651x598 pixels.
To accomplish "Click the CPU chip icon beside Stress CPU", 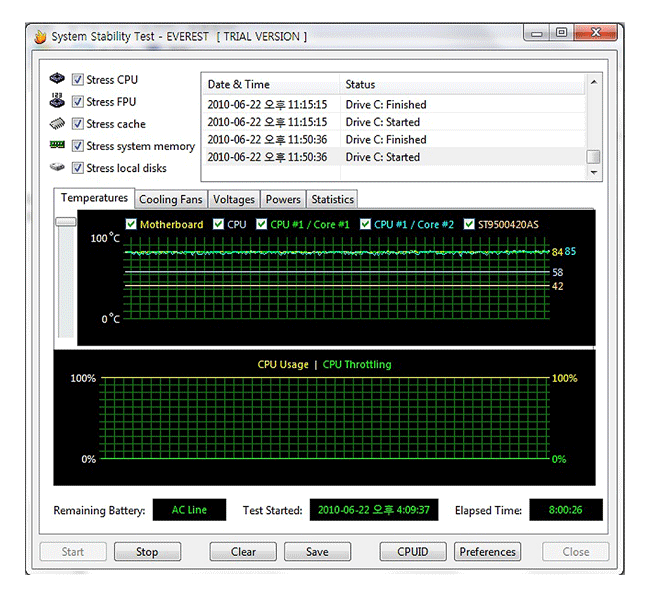I will click(57, 78).
